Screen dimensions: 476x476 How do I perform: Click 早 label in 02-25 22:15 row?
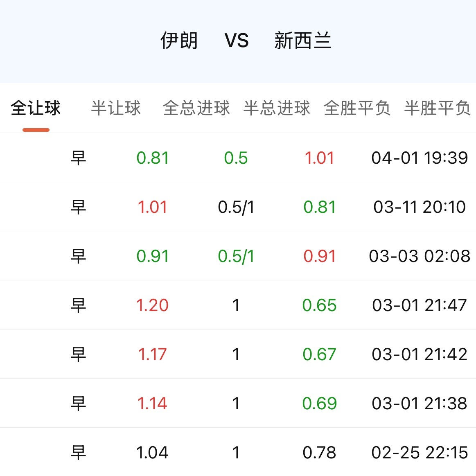click(78, 453)
